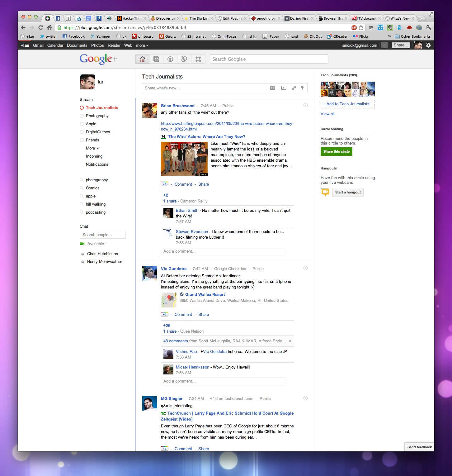452x476 pixels.
Task: Click + Add to Tech Journalists
Action: [x=348, y=104]
